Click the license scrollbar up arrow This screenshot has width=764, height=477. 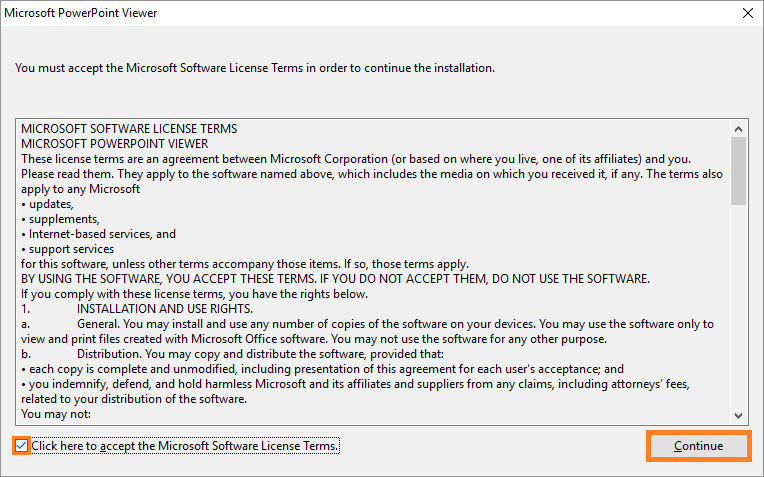(x=738, y=129)
